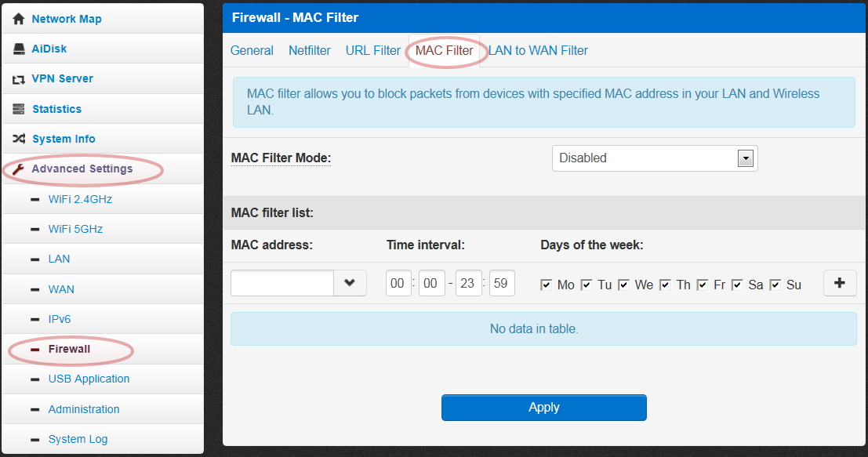Apply the MAC filter settings
868x457 pixels.
click(x=543, y=408)
